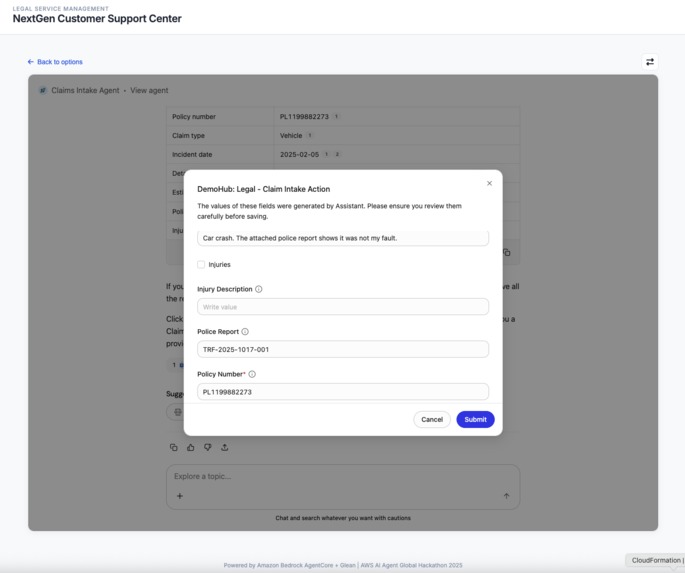Copy the table via its copy icon
Image resolution: width=685 pixels, height=573 pixels.
tap(506, 252)
